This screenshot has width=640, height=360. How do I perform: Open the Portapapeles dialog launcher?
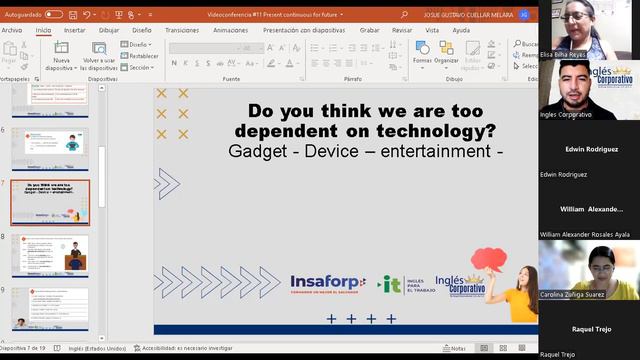click(36, 79)
